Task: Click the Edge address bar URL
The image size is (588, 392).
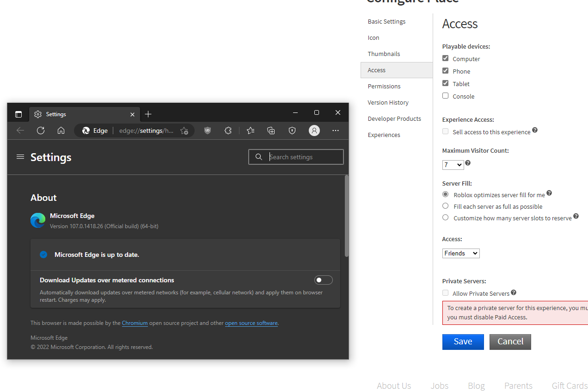Action: 147,131
